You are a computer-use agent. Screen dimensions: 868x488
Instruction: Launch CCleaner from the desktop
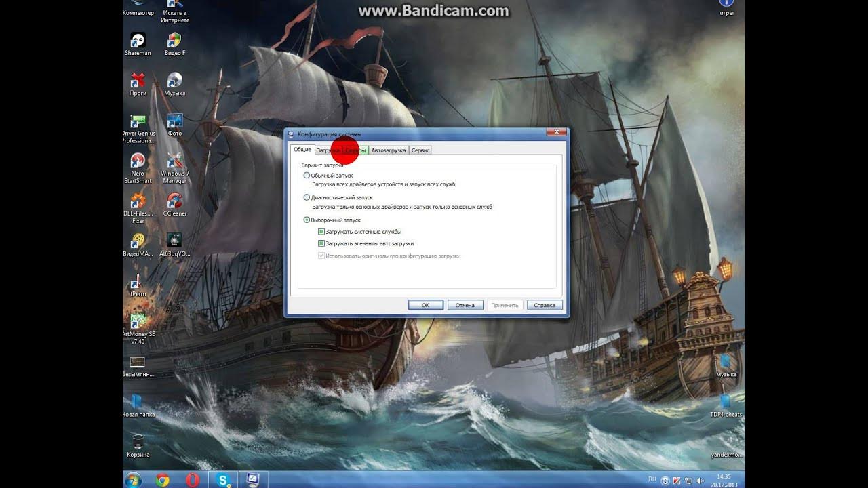click(174, 204)
